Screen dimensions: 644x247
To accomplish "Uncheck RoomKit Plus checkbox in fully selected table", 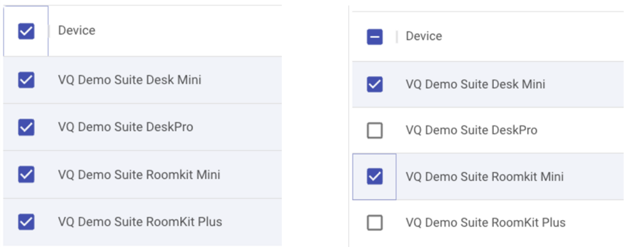I will 26,221.
